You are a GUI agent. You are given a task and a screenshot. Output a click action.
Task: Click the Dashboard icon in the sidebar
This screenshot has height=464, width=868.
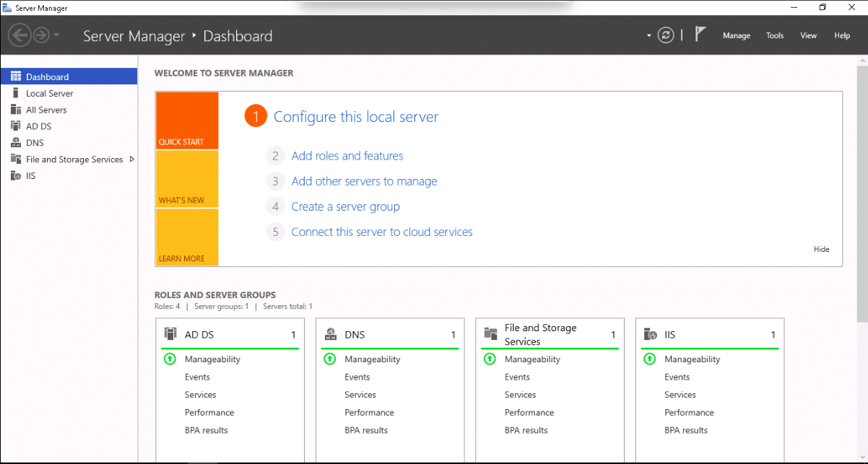[16, 76]
